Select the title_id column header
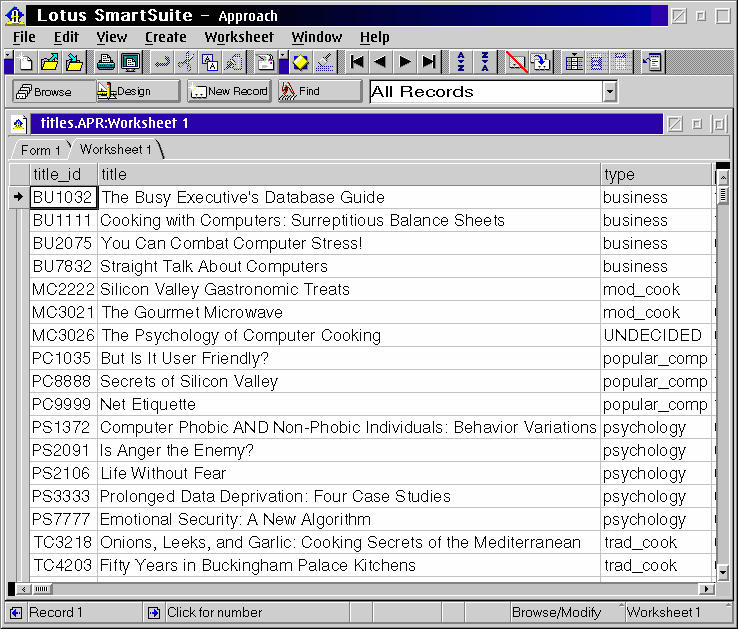 (x=64, y=175)
